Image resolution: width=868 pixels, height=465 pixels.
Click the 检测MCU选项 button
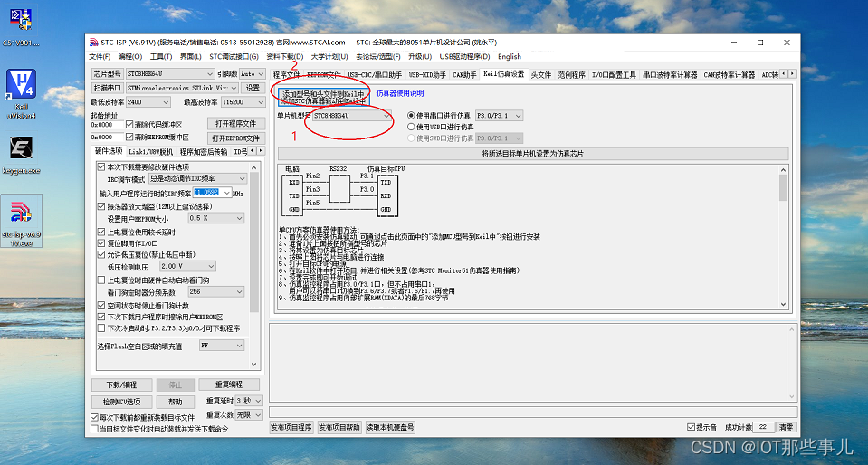[121, 402]
